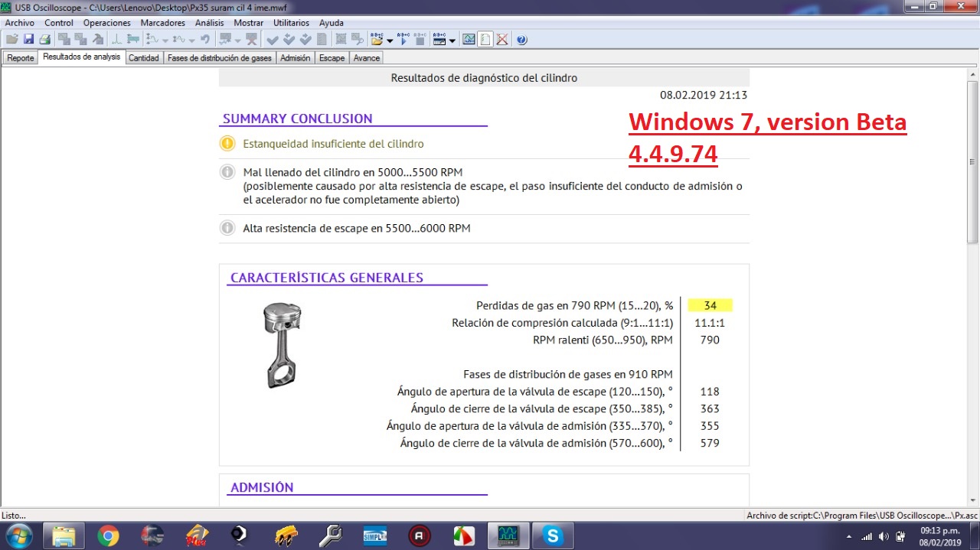Click the SUMMARY CONCLUSION heading
980x550 pixels.
coord(296,119)
